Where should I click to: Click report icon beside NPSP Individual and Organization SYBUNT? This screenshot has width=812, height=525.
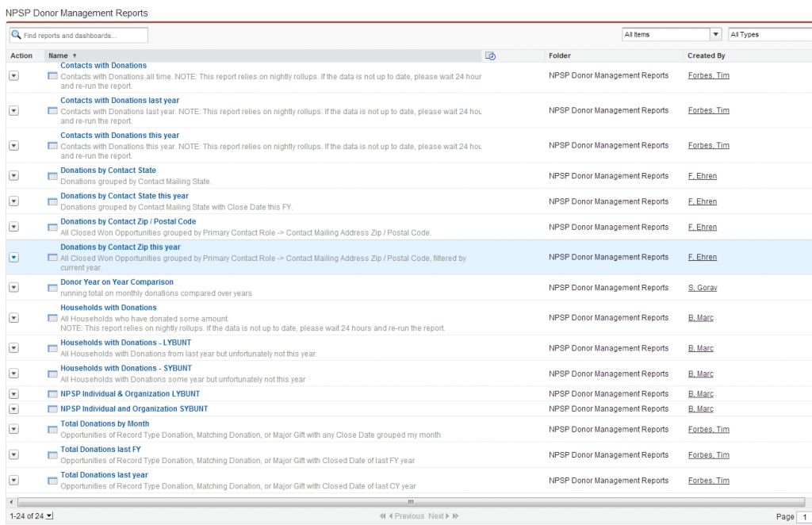click(x=52, y=409)
